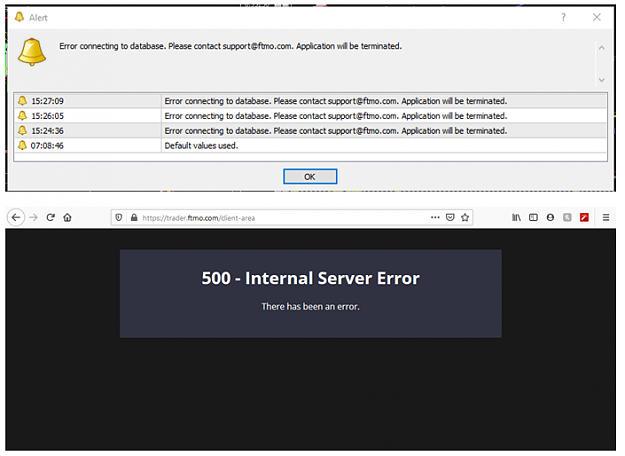This screenshot has height=456, width=625.
Task: Reload the FTMO client-area page
Action: (x=50, y=217)
